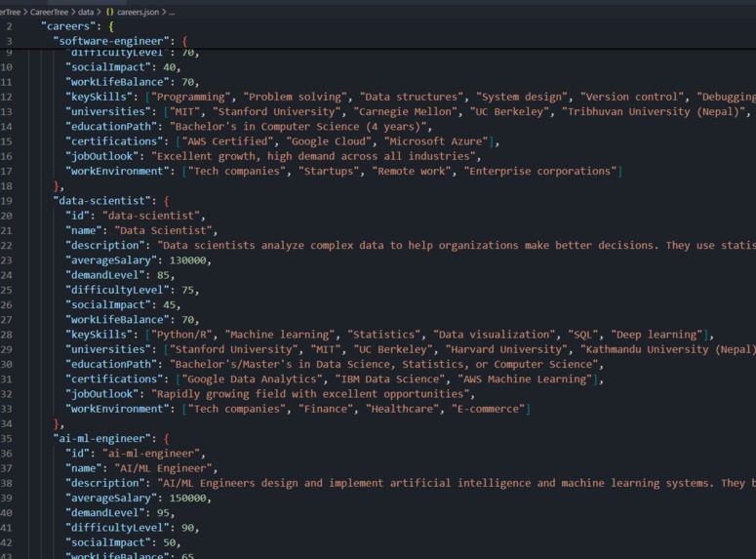The image size is (756, 559).
Task: Select line number 19 in the gutter
Action: tap(6, 201)
